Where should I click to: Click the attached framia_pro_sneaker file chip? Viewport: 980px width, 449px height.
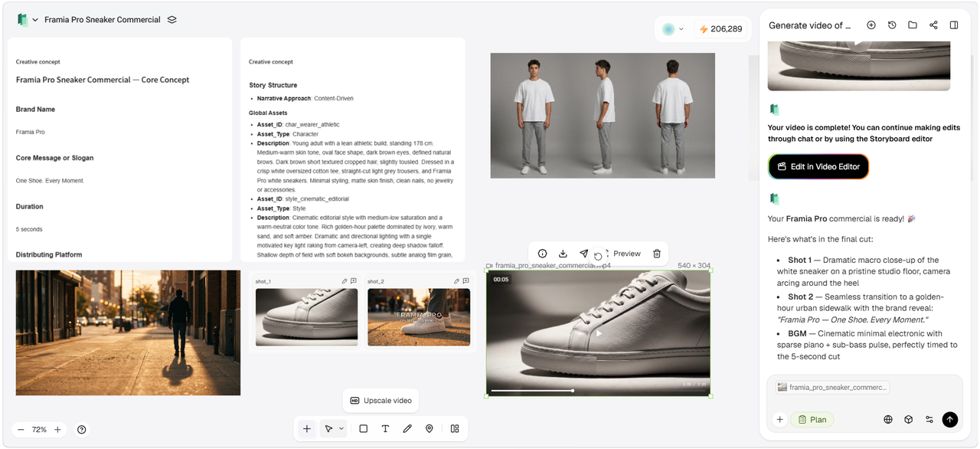pyautogui.click(x=832, y=388)
